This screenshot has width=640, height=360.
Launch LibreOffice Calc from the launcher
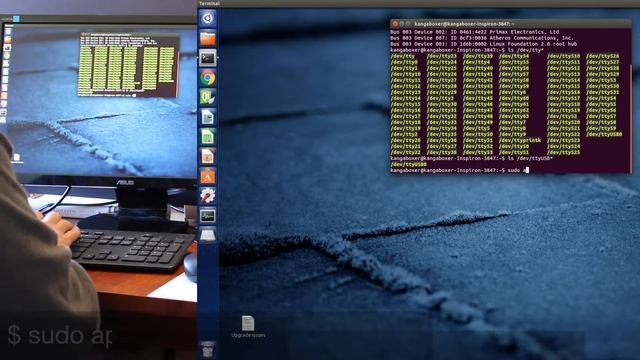[x=208, y=137]
